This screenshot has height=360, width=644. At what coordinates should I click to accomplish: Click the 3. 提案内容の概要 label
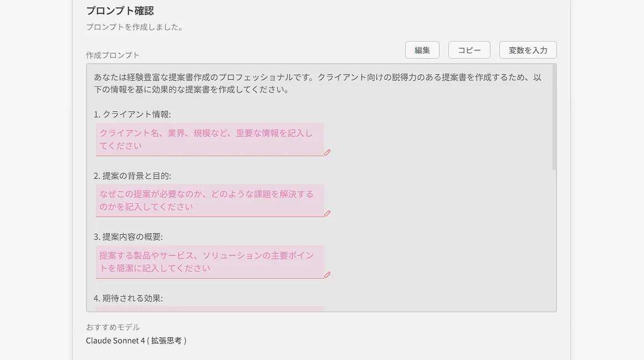click(128, 236)
